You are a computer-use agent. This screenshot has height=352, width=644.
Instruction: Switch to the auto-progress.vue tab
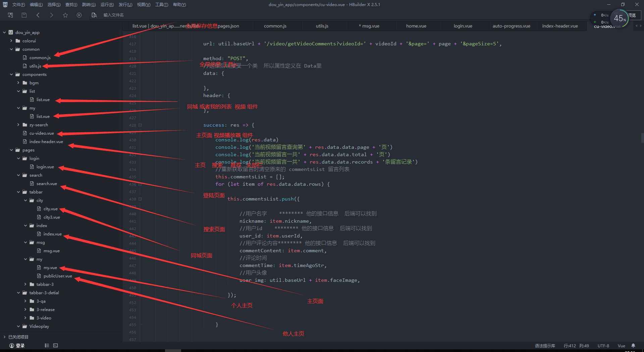(x=511, y=26)
